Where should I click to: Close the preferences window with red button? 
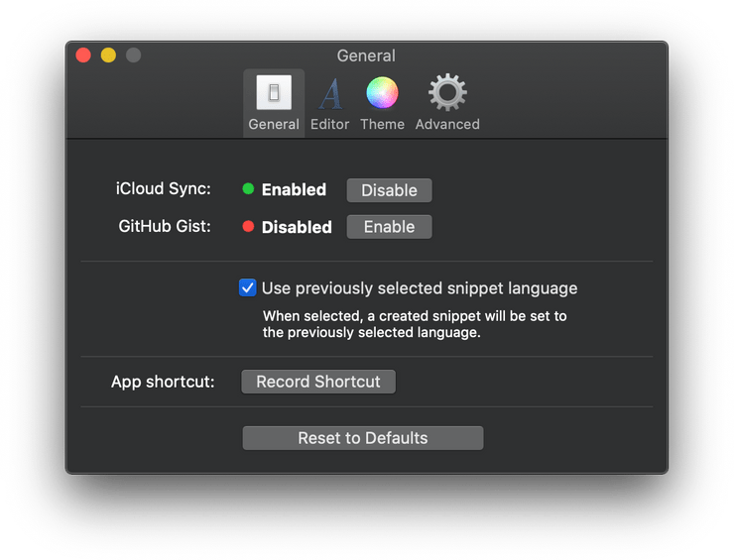coord(83,56)
